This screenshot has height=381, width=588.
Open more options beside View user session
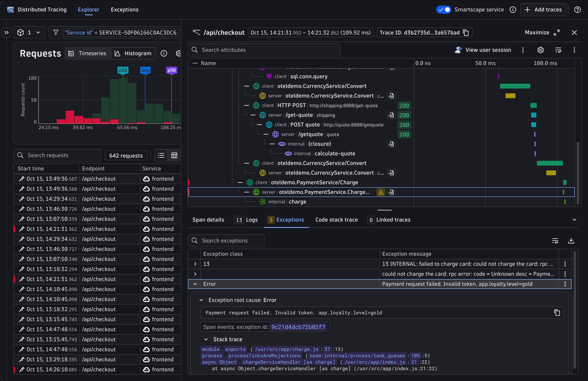(x=523, y=50)
